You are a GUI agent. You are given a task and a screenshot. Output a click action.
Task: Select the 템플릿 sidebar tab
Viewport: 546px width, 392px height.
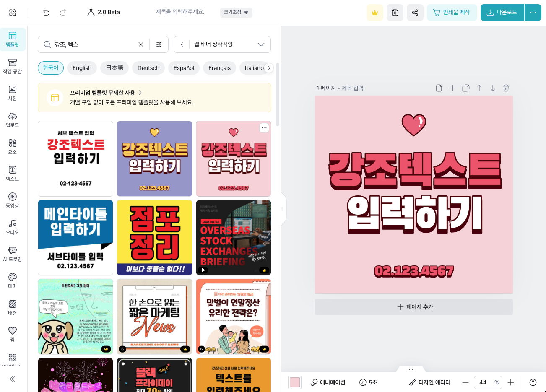click(x=13, y=39)
